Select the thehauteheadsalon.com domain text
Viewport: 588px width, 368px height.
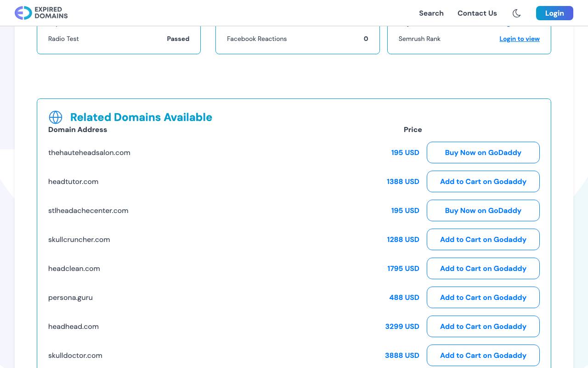point(89,152)
